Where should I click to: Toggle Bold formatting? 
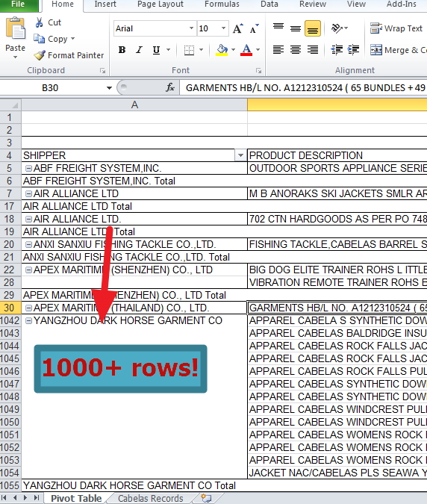[x=122, y=50]
